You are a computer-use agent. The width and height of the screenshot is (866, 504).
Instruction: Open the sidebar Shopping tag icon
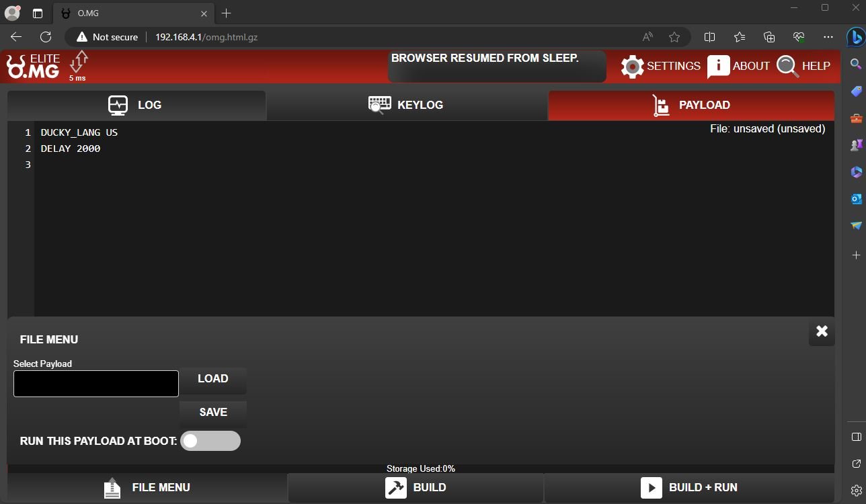pyautogui.click(x=856, y=91)
